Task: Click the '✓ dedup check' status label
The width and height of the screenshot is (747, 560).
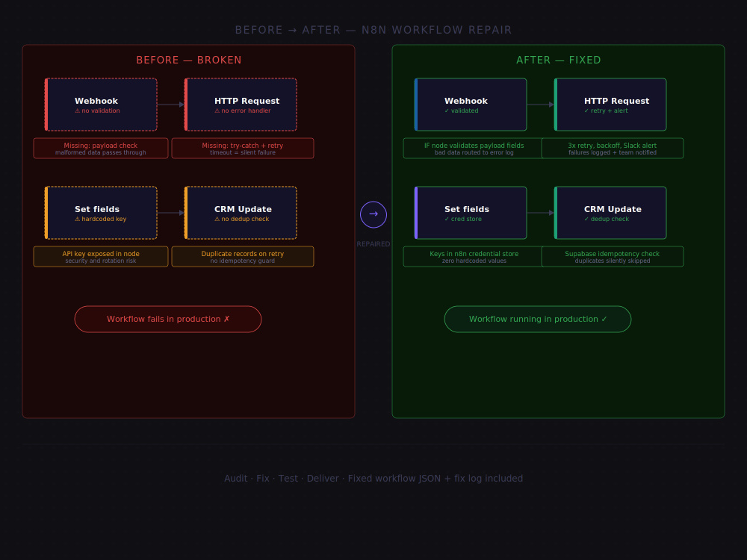Action: point(606,219)
